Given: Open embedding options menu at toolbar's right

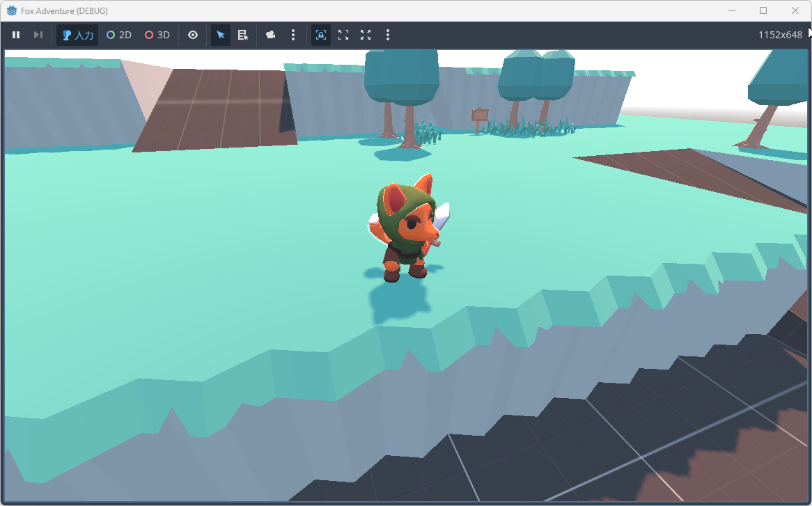Looking at the screenshot, I should (388, 35).
